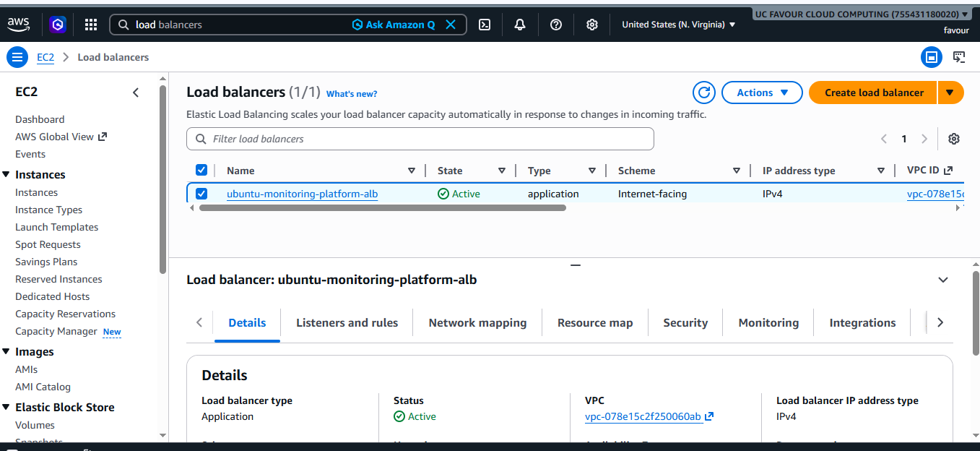Refresh the load balancers list
Viewport: 980px width, 451px height.
(703, 93)
